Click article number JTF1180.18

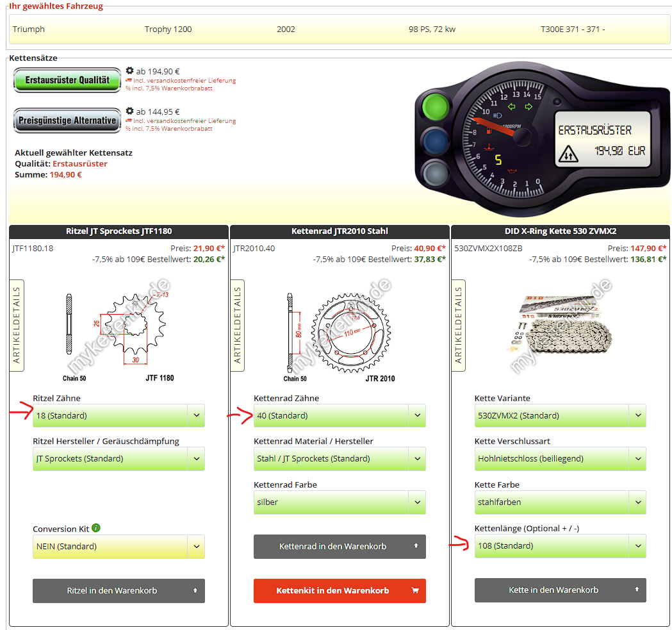pyautogui.click(x=33, y=248)
